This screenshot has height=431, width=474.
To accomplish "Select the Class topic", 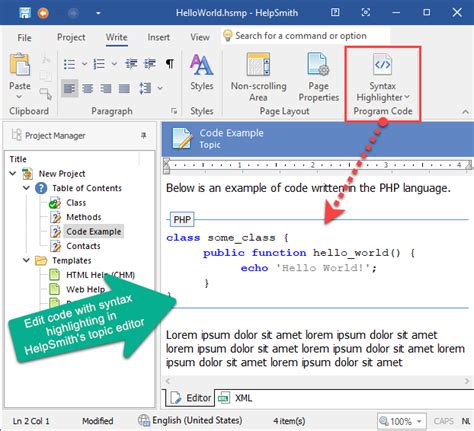I will click(76, 203).
